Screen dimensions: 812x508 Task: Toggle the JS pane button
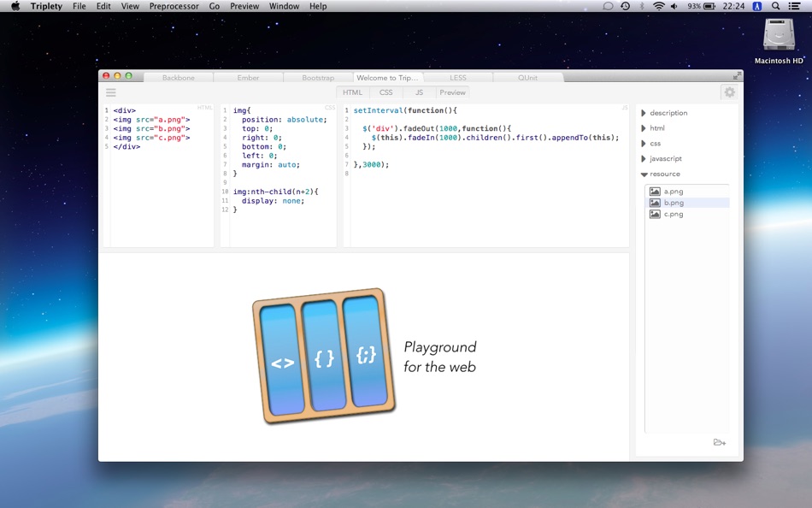419,92
